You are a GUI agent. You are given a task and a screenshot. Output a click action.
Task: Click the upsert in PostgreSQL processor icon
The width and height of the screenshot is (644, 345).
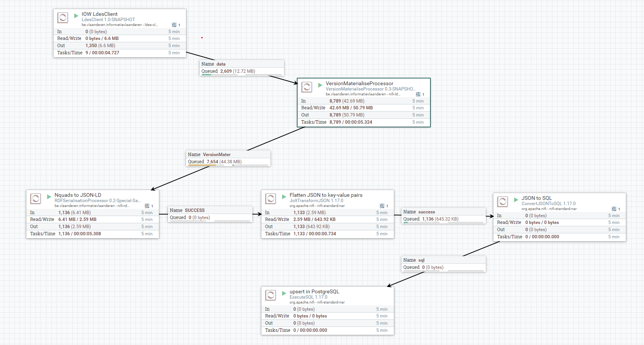tap(270, 295)
